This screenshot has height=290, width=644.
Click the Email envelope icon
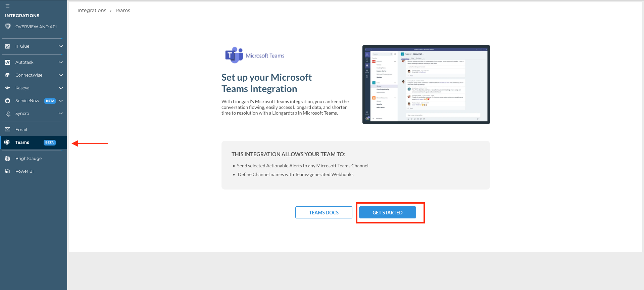click(x=8, y=129)
